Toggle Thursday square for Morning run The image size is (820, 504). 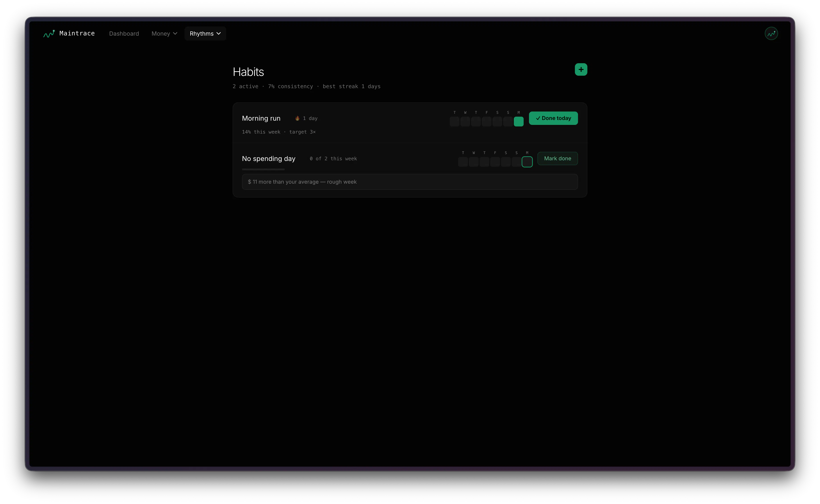tap(476, 121)
